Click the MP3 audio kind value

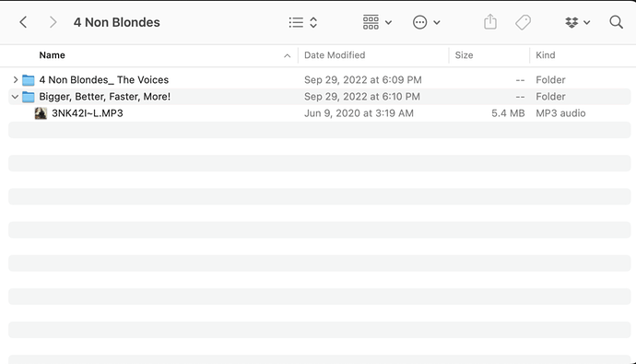[560, 113]
